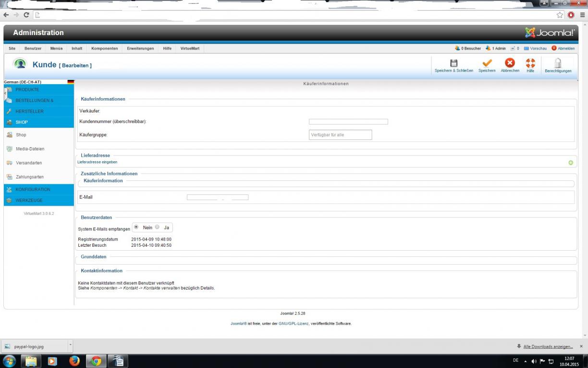Select Nein for System E-Mails
This screenshot has height=368, width=588.
(x=136, y=227)
